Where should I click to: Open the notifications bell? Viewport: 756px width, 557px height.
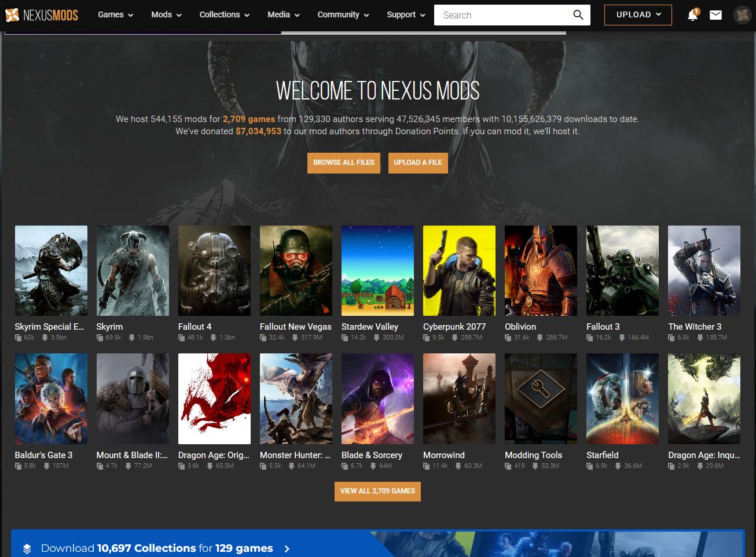coord(692,15)
